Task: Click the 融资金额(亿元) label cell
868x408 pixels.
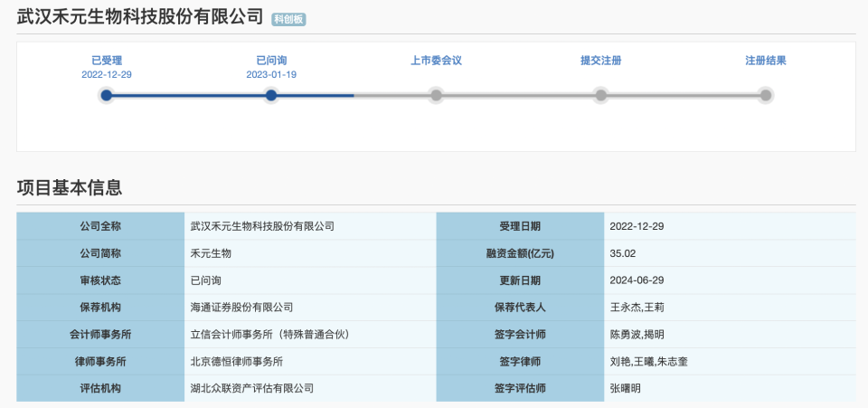Action: 521,253
